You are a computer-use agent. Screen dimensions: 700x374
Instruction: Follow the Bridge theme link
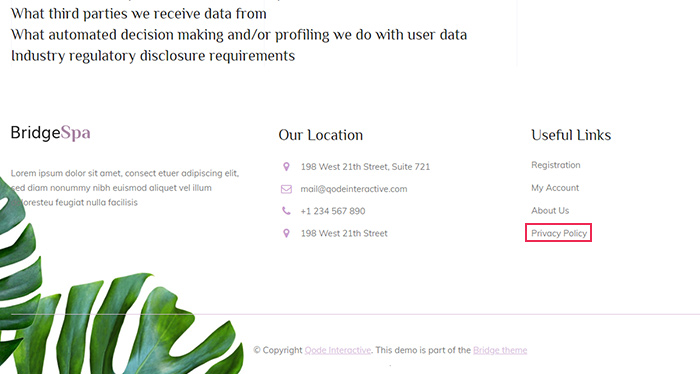[500, 350]
